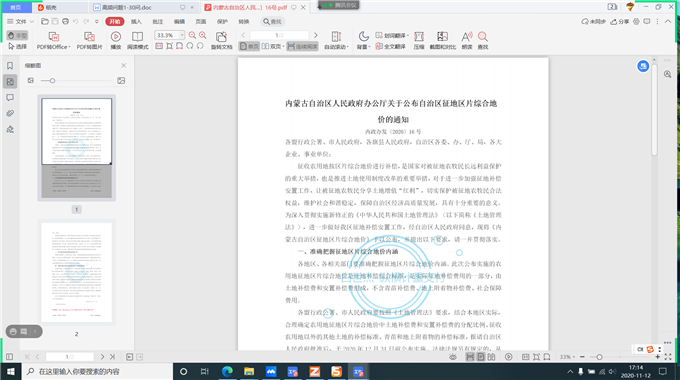
Task: Click the actual size page icon
Action: pos(159,46)
